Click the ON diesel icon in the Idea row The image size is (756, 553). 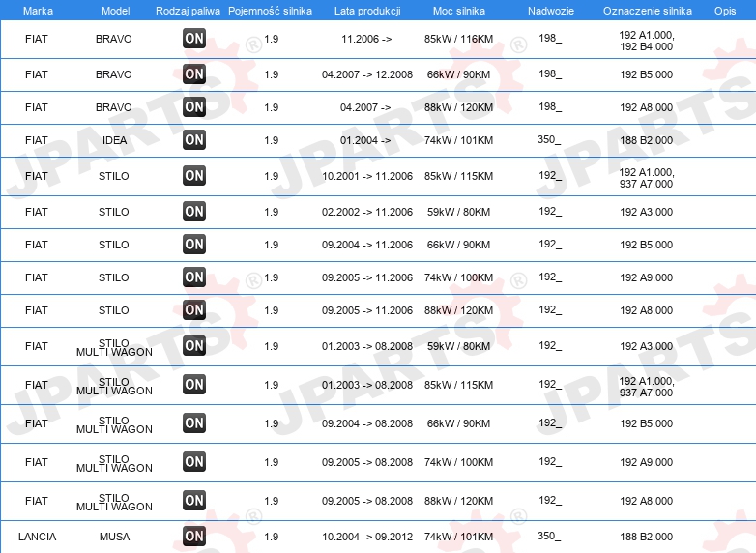click(x=194, y=140)
